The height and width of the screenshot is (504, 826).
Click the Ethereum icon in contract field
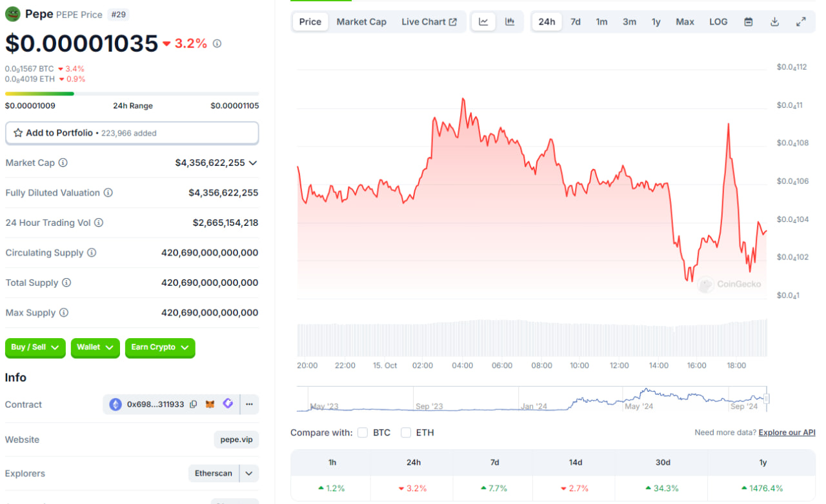pos(116,405)
